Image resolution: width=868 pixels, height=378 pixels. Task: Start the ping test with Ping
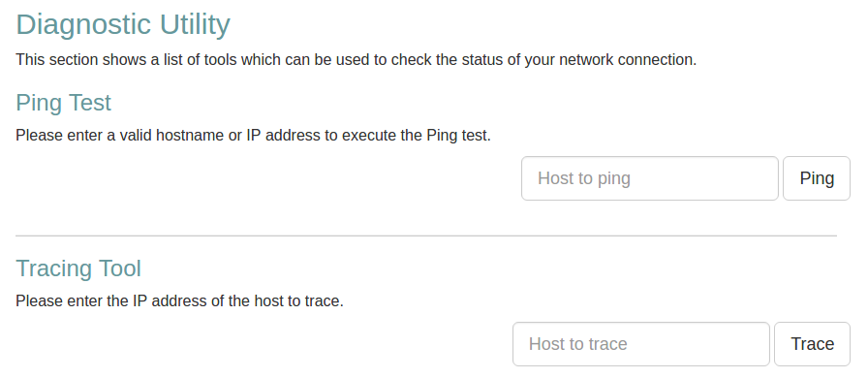[817, 178]
